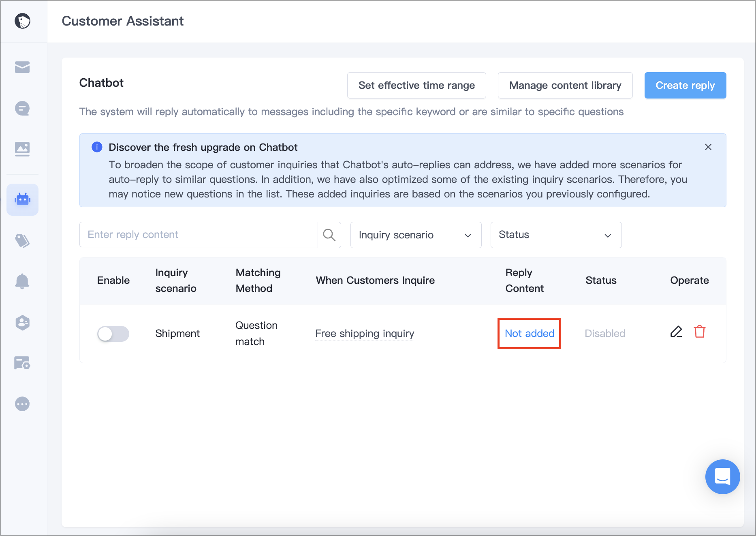Open the user hexagon sidebar icon
Viewport: 756px width, 536px height.
(x=22, y=323)
